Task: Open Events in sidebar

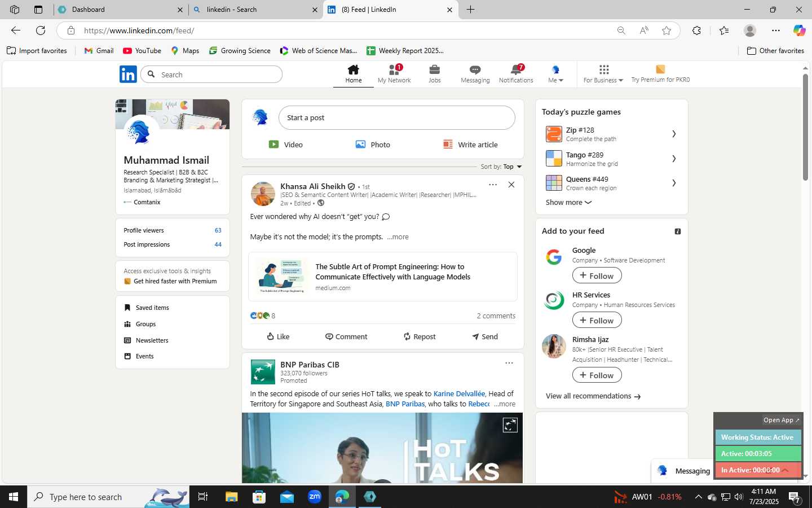Action: tap(139, 356)
